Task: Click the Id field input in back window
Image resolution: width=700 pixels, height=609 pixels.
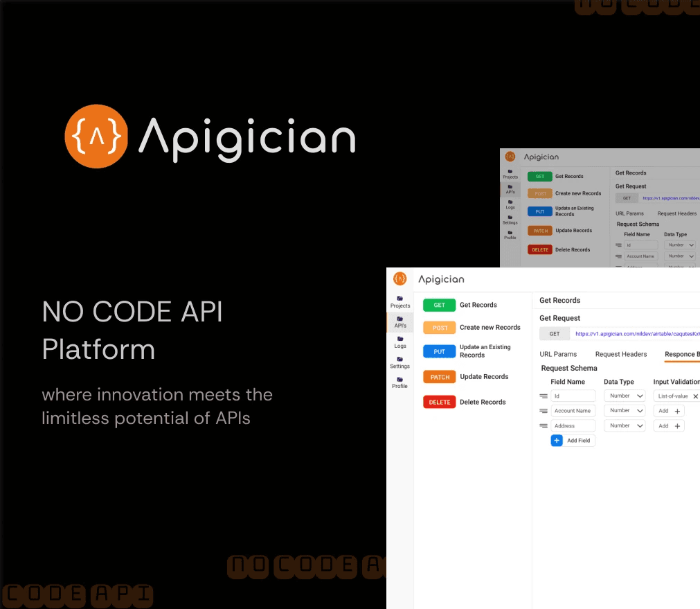Action: 641,245
